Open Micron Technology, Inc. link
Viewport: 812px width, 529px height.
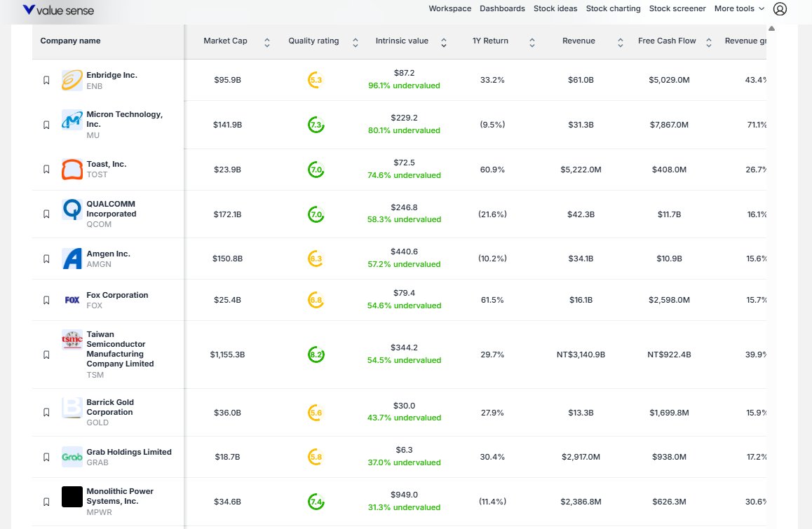124,119
